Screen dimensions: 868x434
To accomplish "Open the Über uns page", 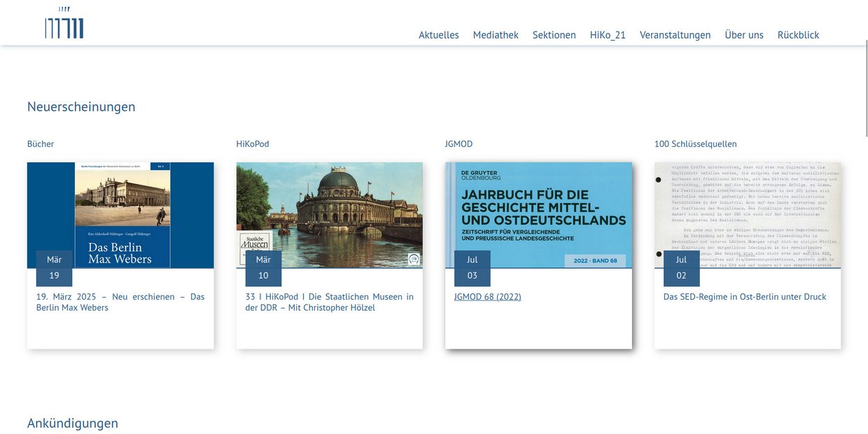I will coord(744,34).
